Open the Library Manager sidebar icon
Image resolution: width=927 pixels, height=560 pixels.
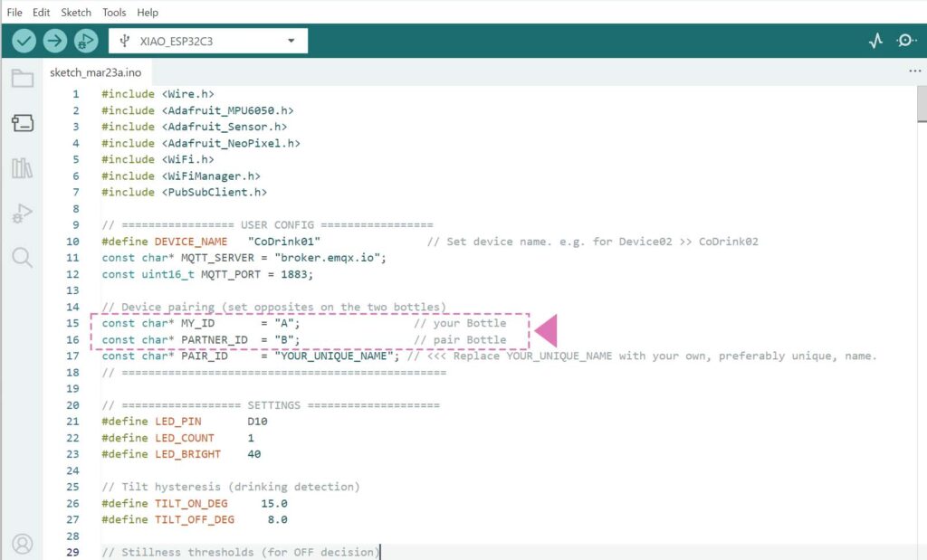(22, 168)
